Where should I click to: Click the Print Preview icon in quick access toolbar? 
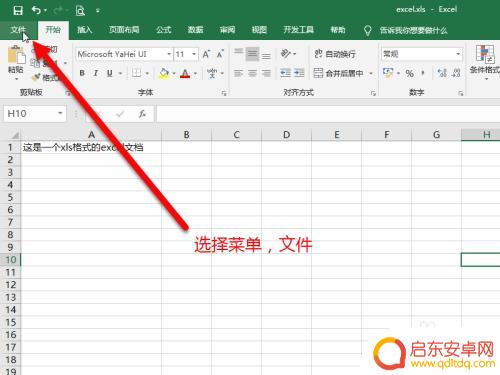coord(80,11)
